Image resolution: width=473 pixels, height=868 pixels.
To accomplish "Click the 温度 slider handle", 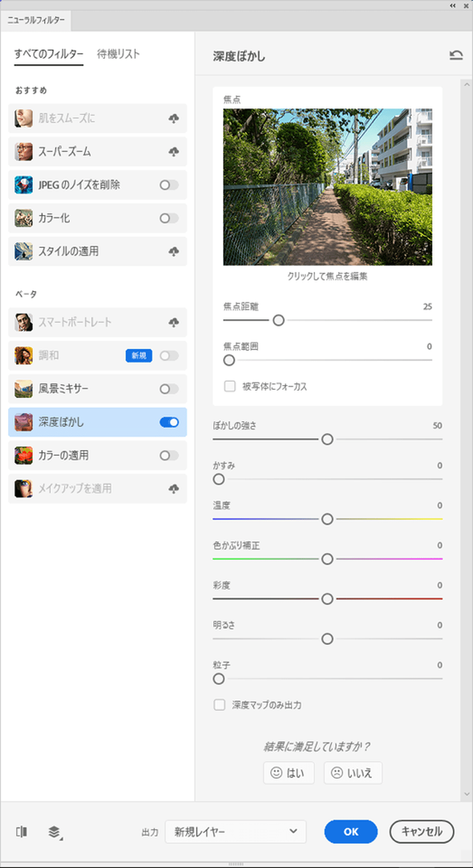I will [x=327, y=519].
